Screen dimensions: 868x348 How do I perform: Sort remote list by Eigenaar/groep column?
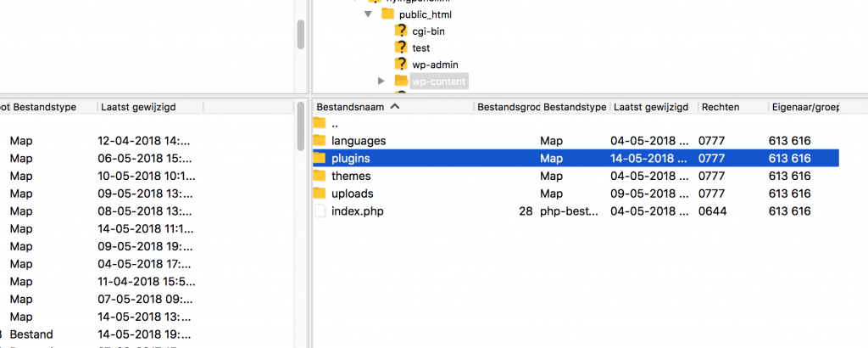(x=804, y=107)
